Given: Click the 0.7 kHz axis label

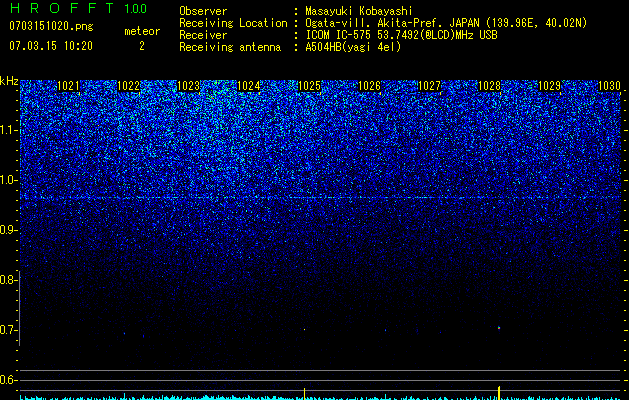Looking at the screenshot, I should [x=8, y=330].
